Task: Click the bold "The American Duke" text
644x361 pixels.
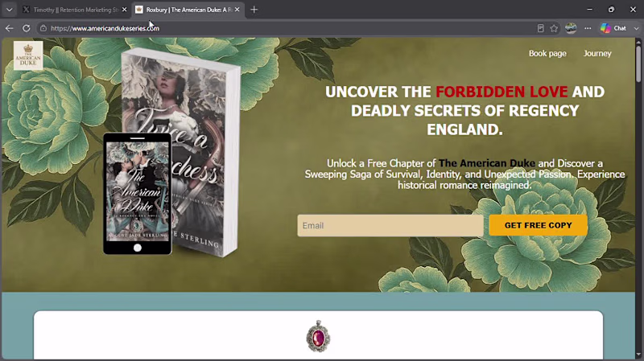Action: click(487, 163)
